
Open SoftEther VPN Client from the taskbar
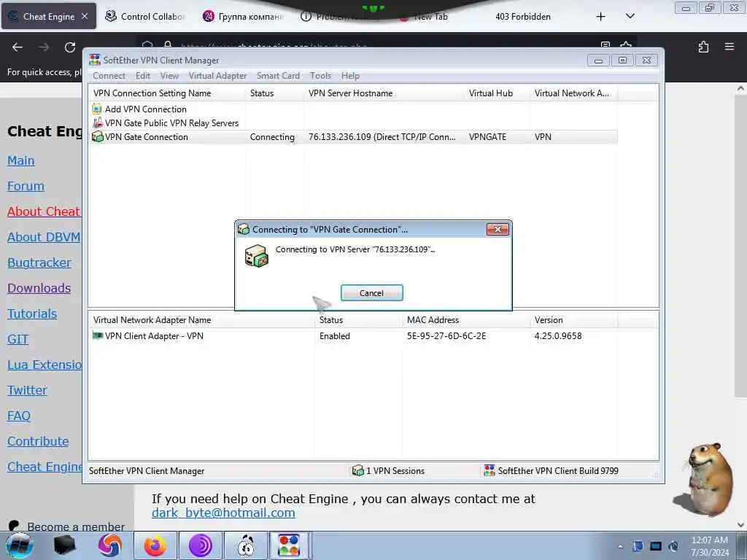pos(290,545)
